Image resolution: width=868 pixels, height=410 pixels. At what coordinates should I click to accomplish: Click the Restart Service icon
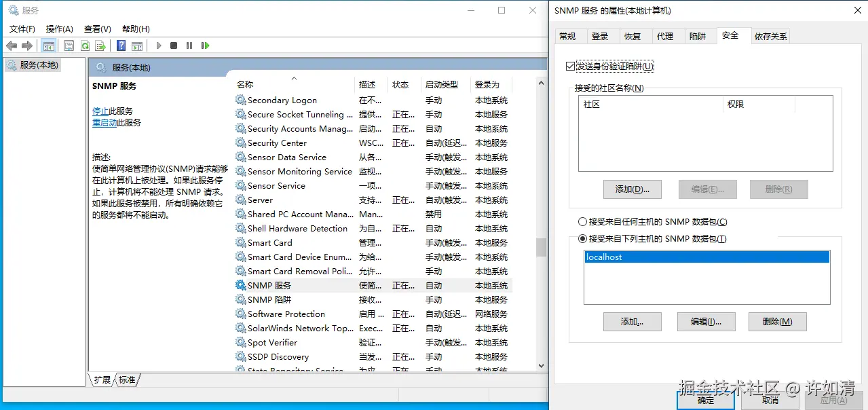205,45
